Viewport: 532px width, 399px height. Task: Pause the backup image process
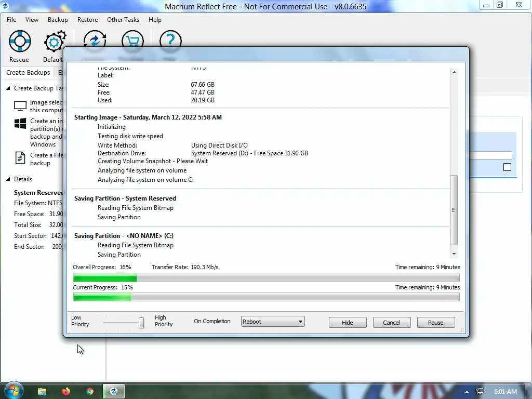click(x=436, y=322)
